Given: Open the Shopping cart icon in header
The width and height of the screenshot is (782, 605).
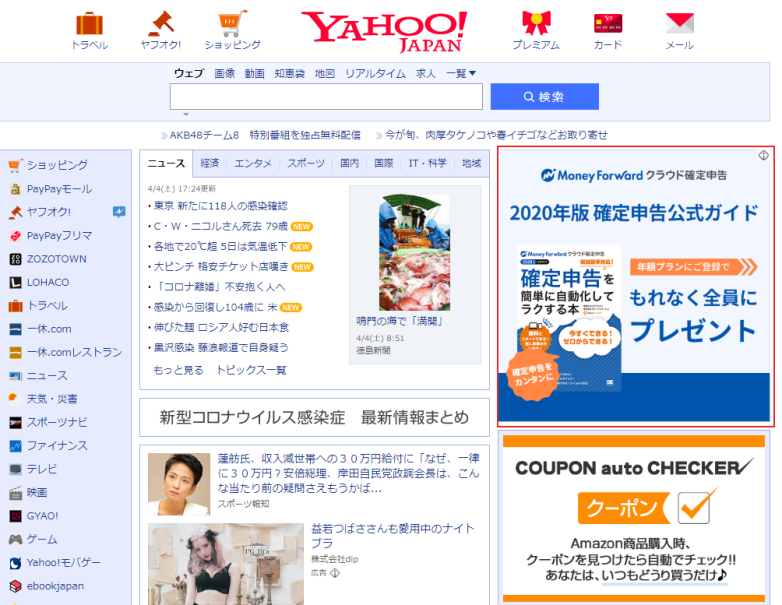Looking at the screenshot, I should pyautogui.click(x=232, y=24).
